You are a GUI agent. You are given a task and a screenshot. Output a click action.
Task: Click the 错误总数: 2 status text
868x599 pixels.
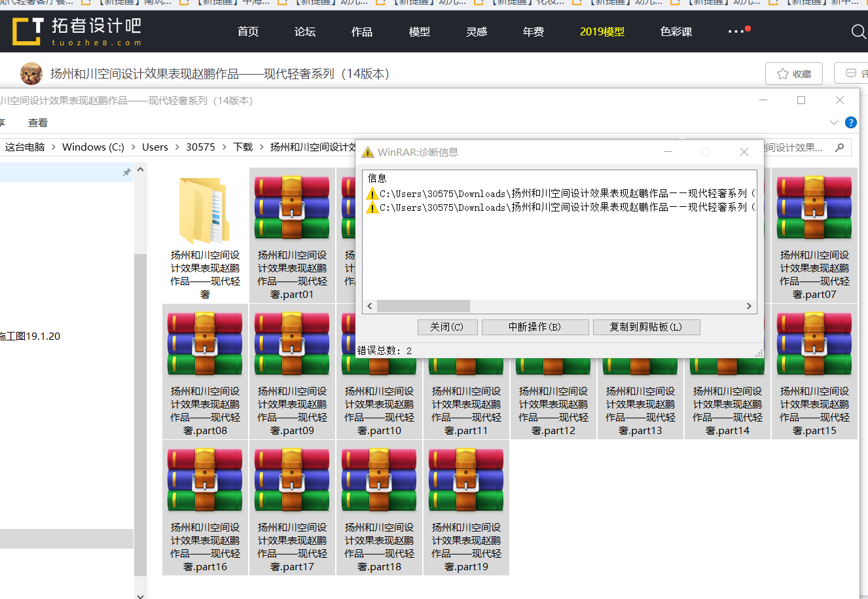click(x=384, y=350)
